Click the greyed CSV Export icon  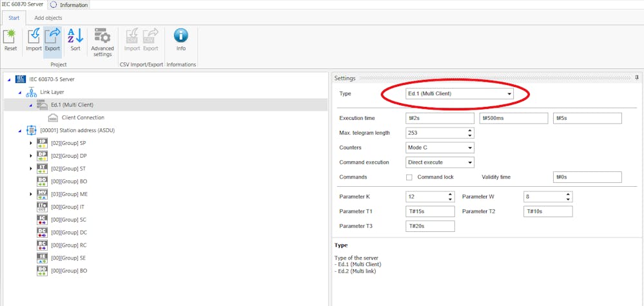pos(150,36)
